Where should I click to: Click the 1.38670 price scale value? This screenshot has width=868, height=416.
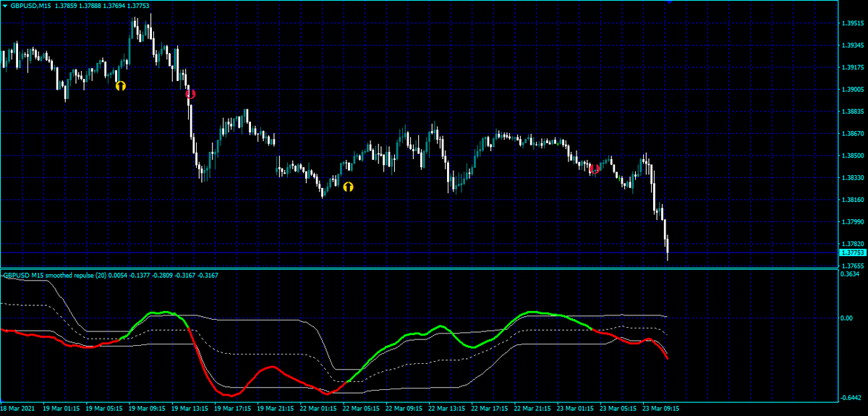852,134
